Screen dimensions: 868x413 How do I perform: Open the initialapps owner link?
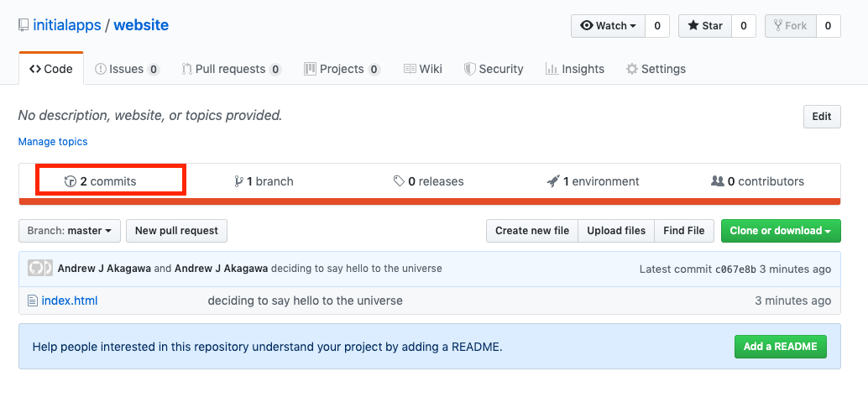point(67,25)
